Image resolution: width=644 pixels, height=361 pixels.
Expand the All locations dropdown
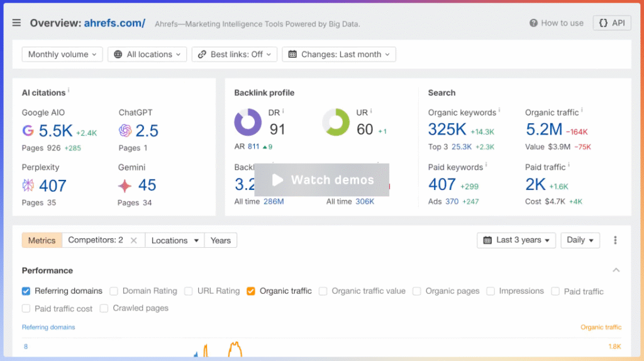(147, 55)
